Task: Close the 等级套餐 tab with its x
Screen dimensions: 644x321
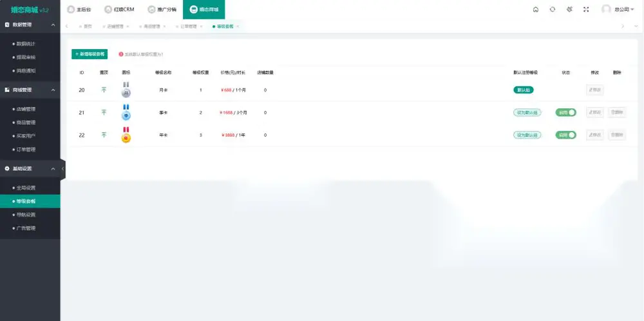Action: point(238,26)
